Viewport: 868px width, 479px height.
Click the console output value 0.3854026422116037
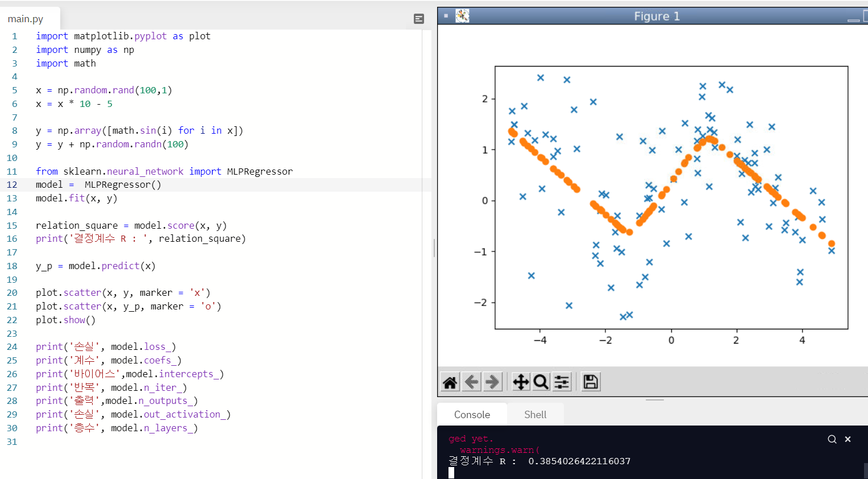(579, 461)
